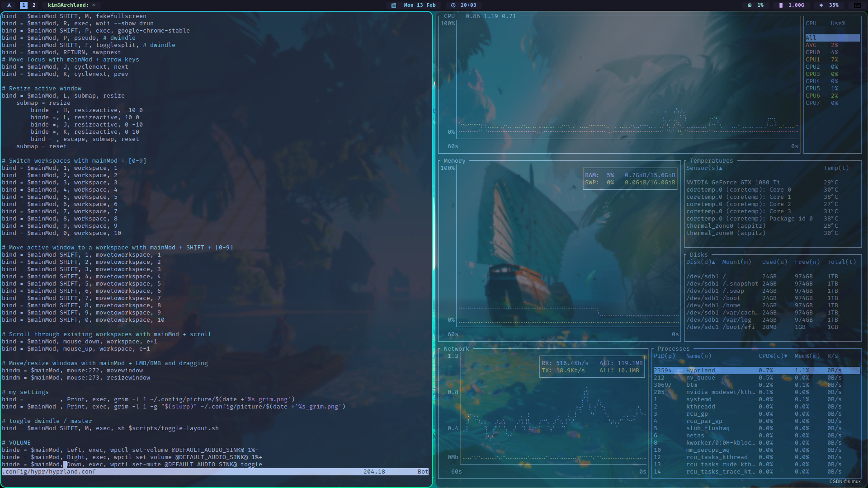Click the clock icon beside 20:03

453,5
